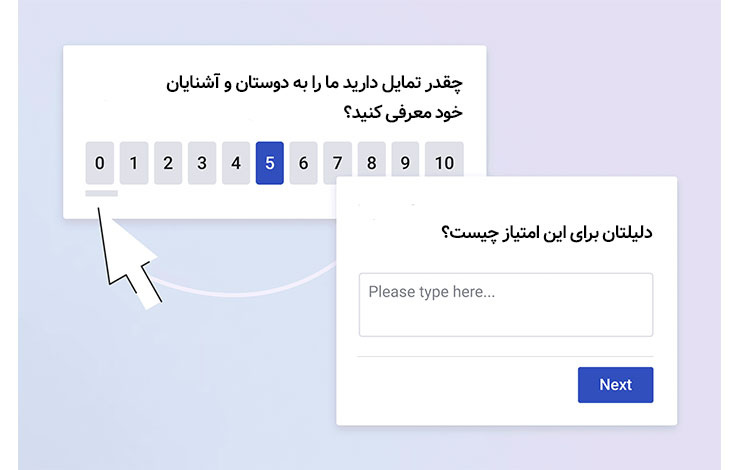Pick score 7 in the rating row
The image size is (740, 470).
click(338, 163)
